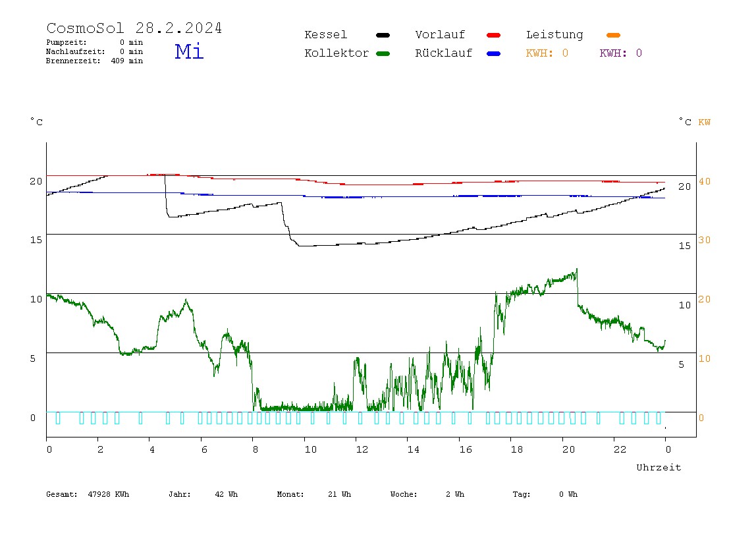Click the black "10" tick on the right temperature axis
Viewport: 756px width, 535px height.
(685, 305)
